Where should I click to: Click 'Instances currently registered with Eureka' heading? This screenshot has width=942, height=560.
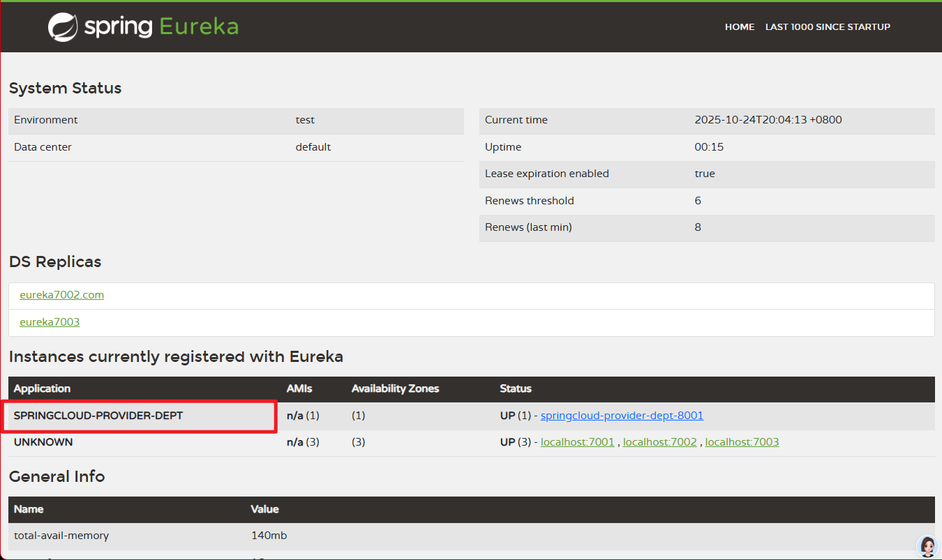point(176,357)
